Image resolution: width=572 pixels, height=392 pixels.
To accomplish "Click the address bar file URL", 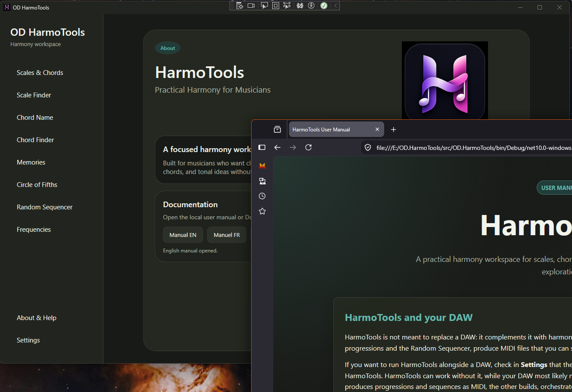I will 474,148.
